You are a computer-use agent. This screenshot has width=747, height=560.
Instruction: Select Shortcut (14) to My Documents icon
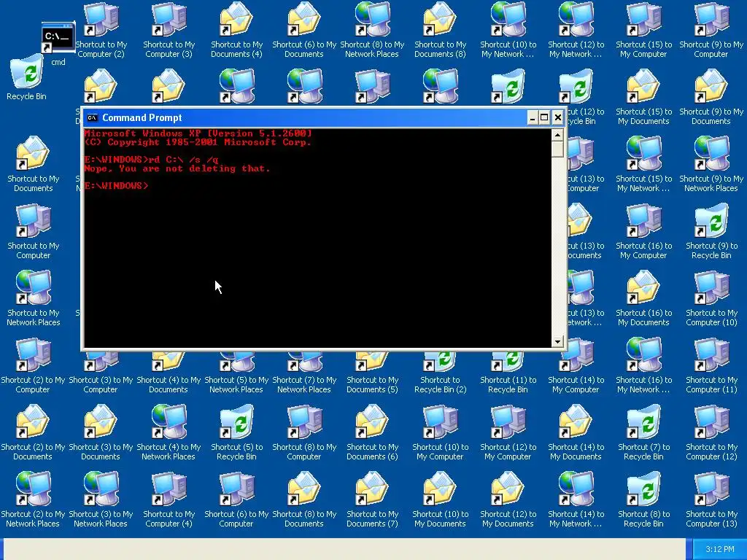pos(576,422)
